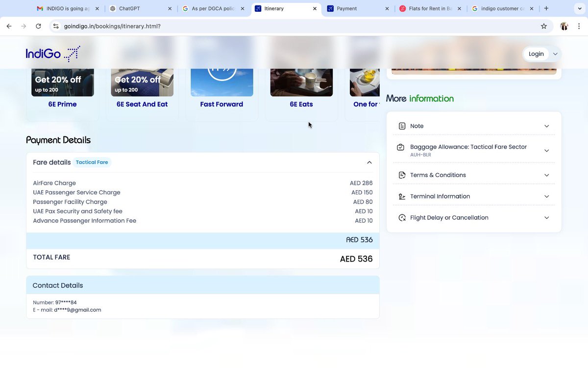Close the Itinerary tab
The width and height of the screenshot is (588, 368).
click(315, 8)
